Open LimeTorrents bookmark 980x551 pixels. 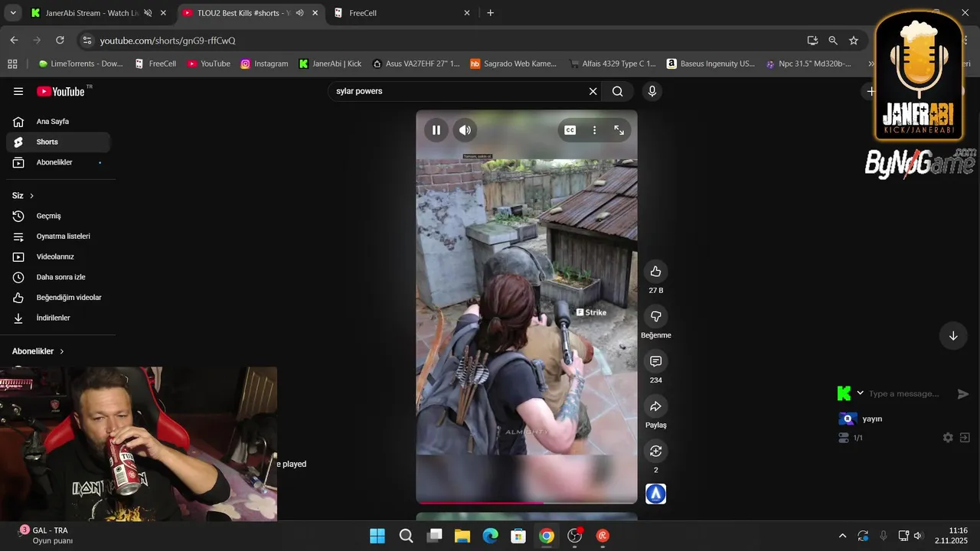click(x=80, y=64)
